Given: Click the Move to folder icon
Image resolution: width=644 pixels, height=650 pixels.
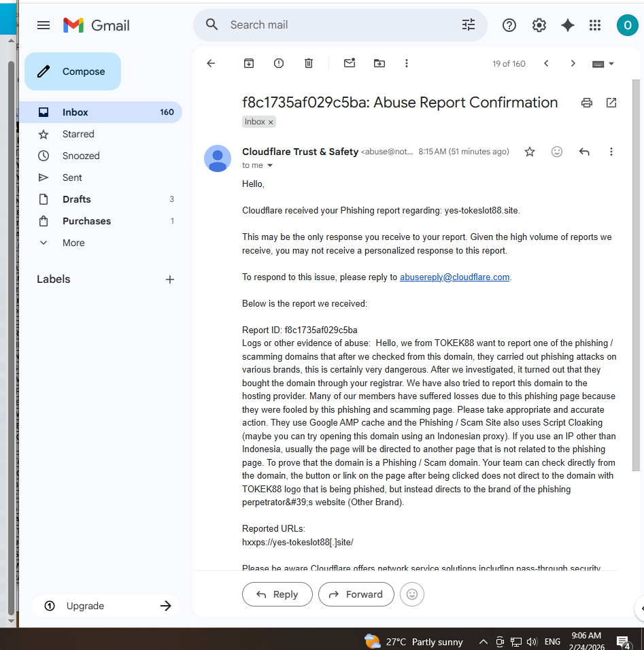Looking at the screenshot, I should coord(379,63).
